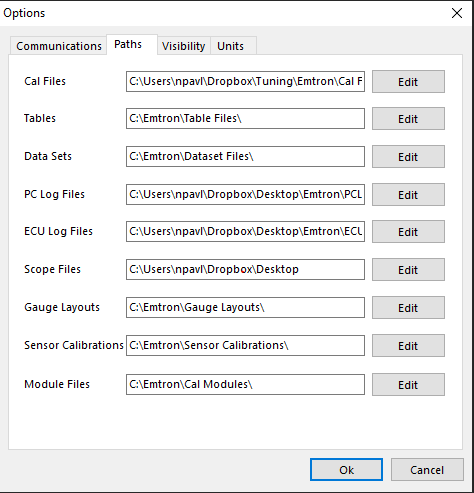Edit the Gauge Layouts directory

408,308
